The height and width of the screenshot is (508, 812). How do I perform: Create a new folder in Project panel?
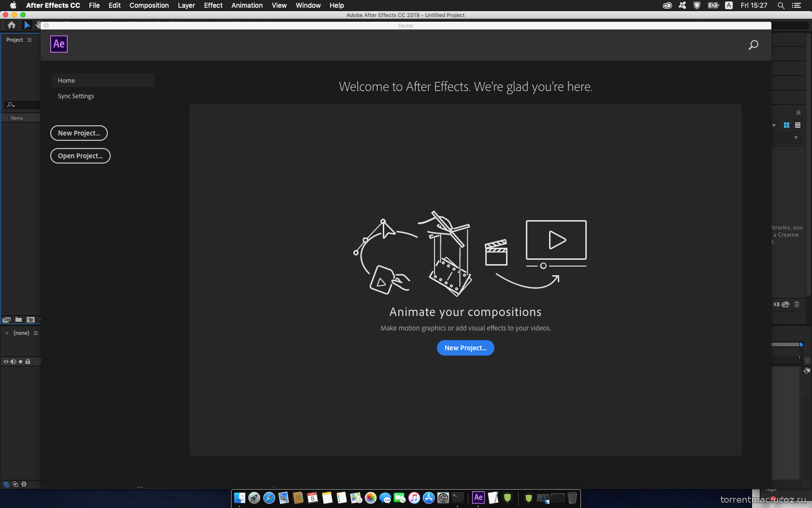18,320
